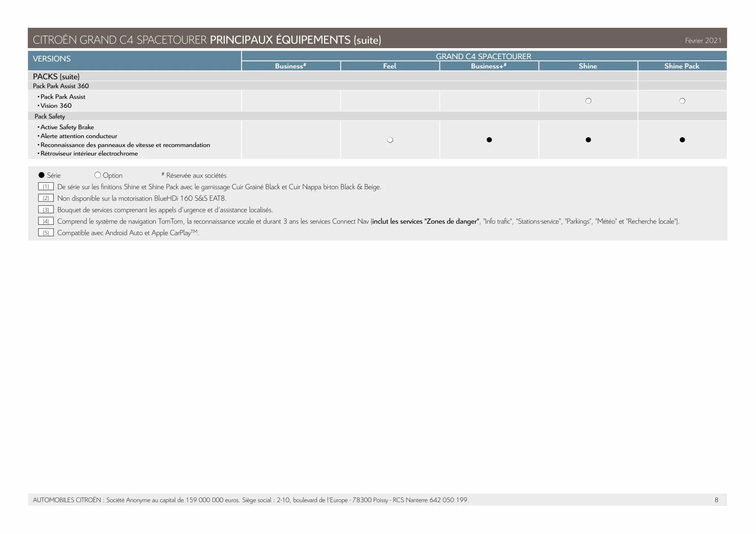Click the VERSIONS header cell

[135, 61]
